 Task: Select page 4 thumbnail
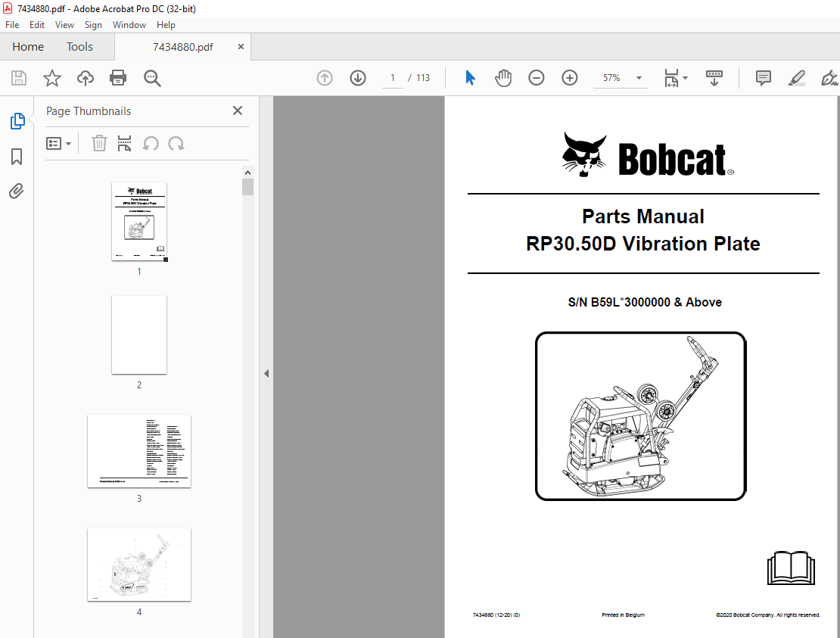[139, 565]
